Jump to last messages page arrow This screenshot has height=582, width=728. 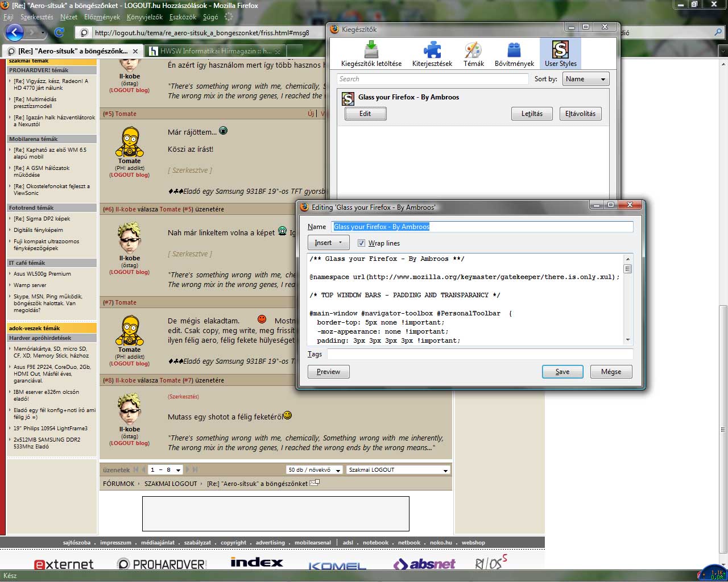click(195, 469)
